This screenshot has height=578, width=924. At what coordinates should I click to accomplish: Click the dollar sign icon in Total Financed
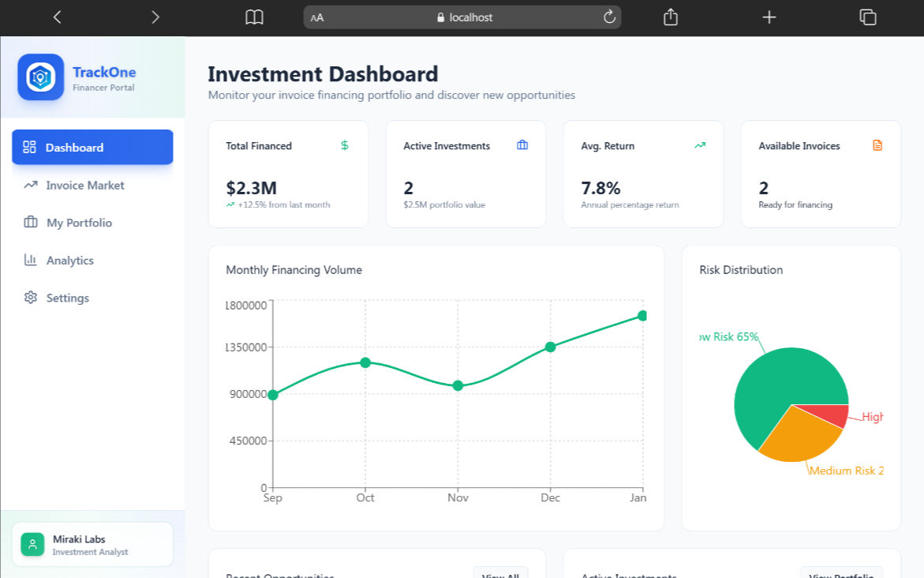(344, 145)
